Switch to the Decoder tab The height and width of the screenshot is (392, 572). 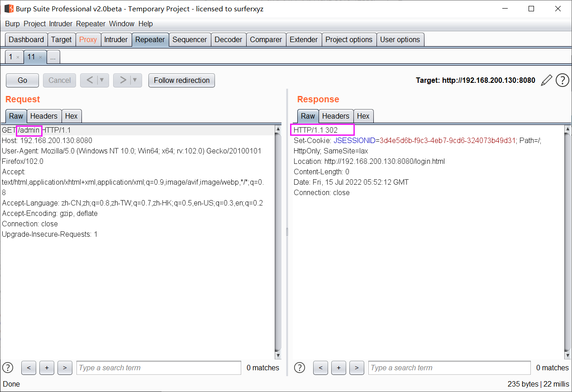(x=229, y=39)
